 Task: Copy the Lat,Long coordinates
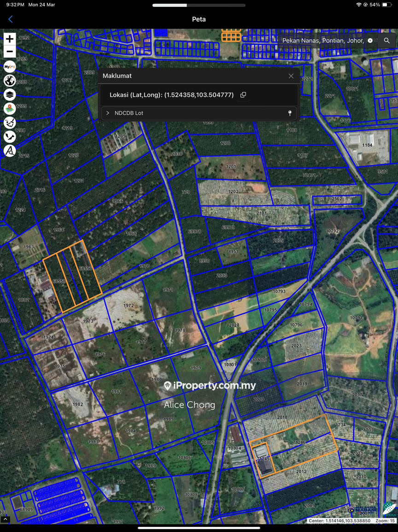[243, 95]
